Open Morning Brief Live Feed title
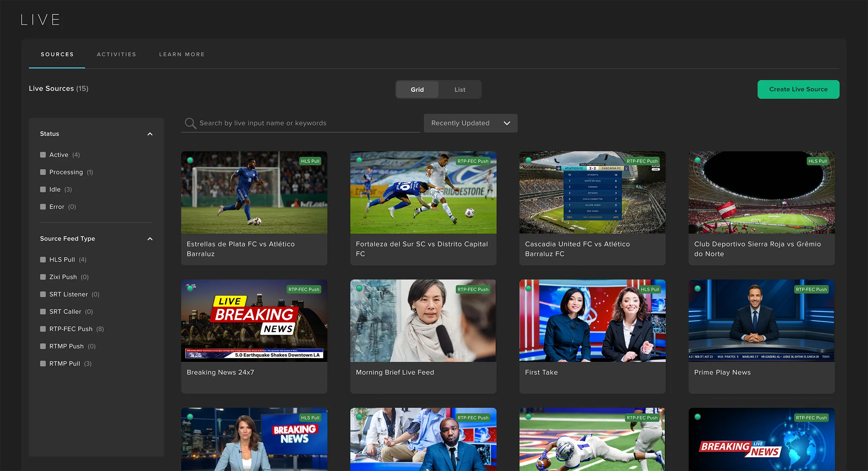Screen dimensions: 868x471 pos(395,372)
